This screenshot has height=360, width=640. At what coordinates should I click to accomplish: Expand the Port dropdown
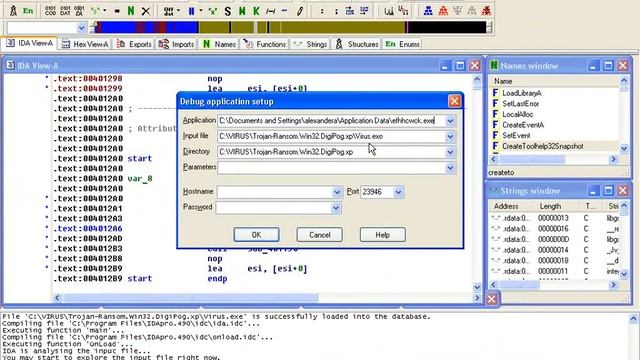[398, 192]
